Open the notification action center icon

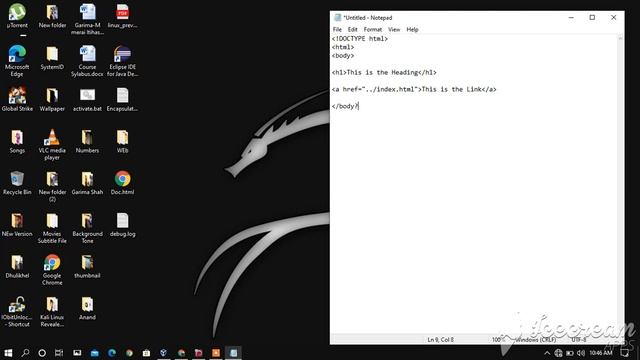pyautogui.click(x=624, y=353)
